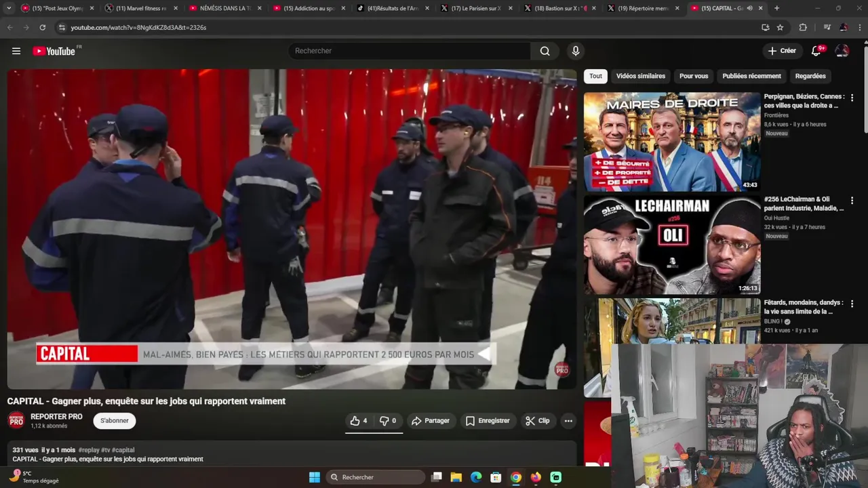Click the video title CAPITAL - Gagner plus

[146, 401]
